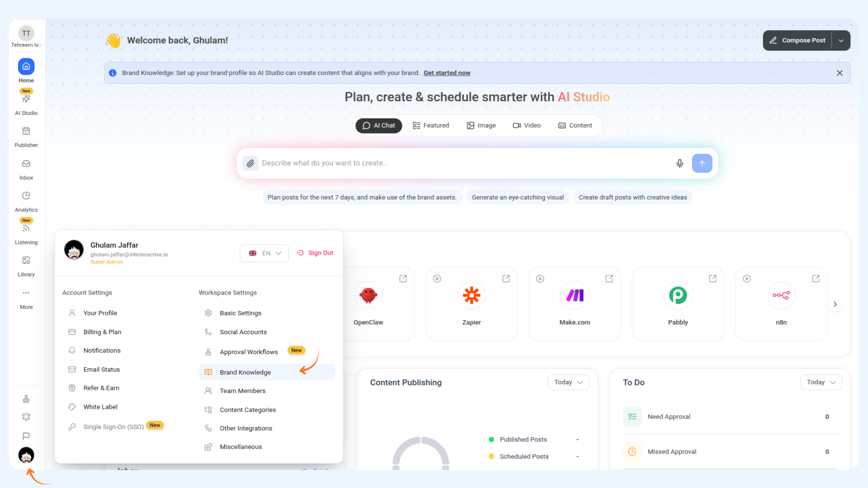
Task: Open Email Status settings
Action: (94, 370)
